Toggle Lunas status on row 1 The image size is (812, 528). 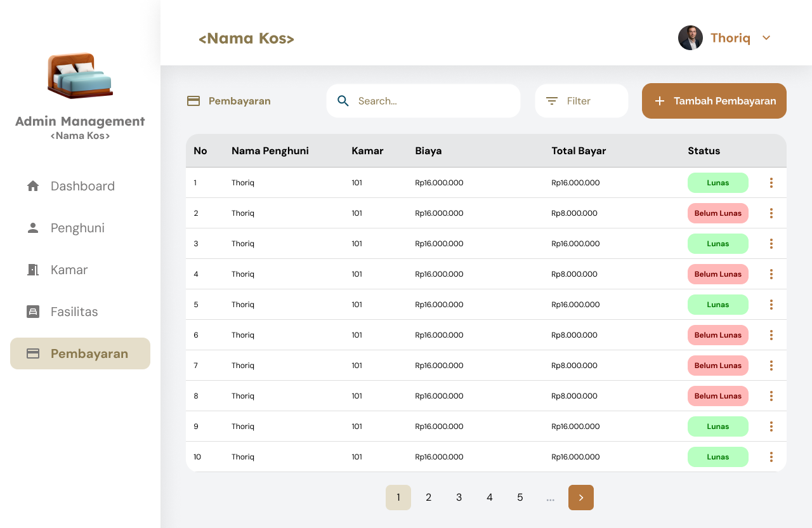coord(717,182)
